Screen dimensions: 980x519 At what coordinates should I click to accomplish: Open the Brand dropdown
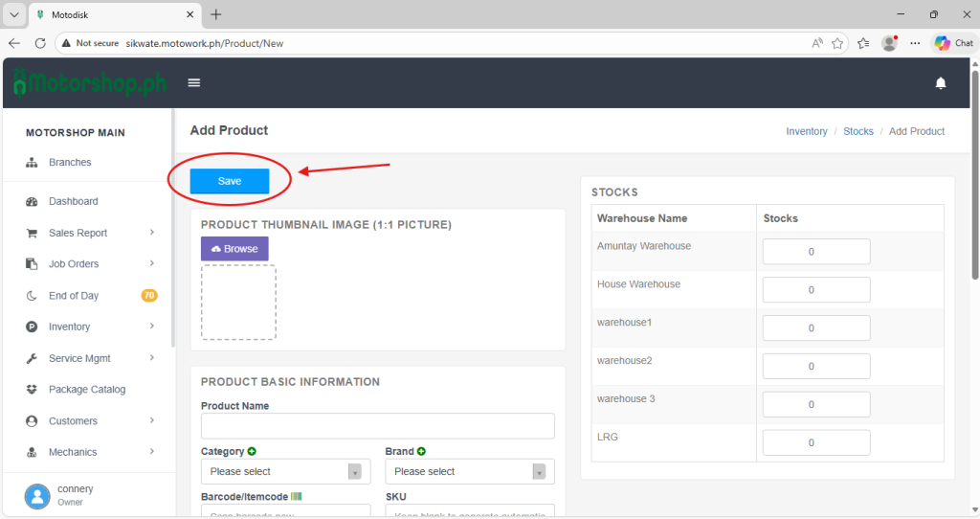coord(469,471)
